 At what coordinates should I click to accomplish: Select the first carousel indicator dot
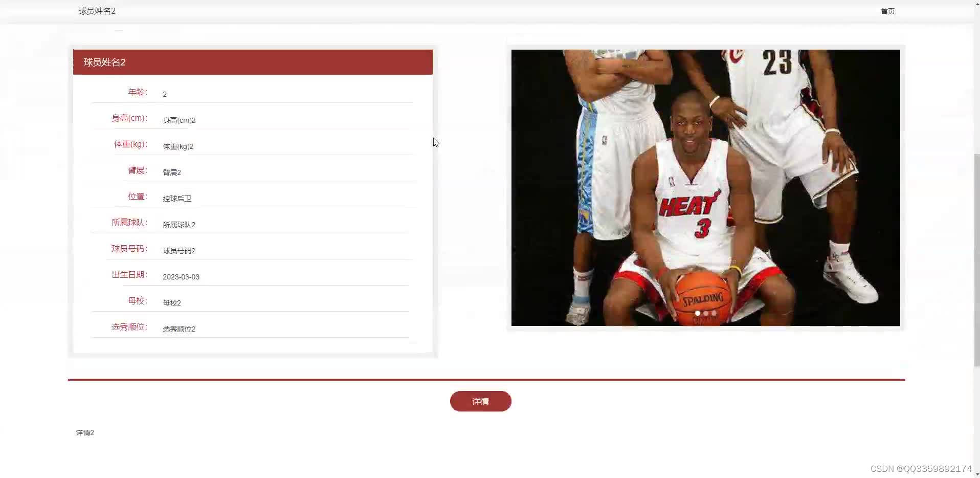pos(697,313)
